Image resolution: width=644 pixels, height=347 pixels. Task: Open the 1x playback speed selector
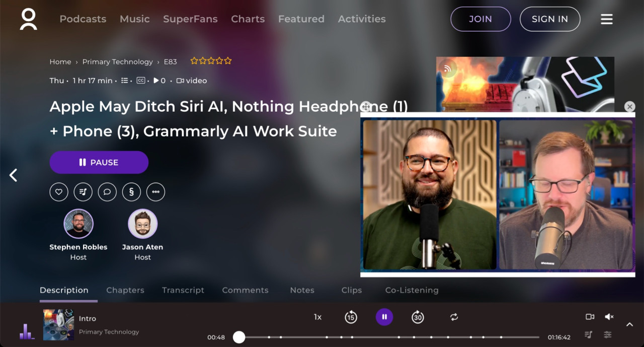317,317
